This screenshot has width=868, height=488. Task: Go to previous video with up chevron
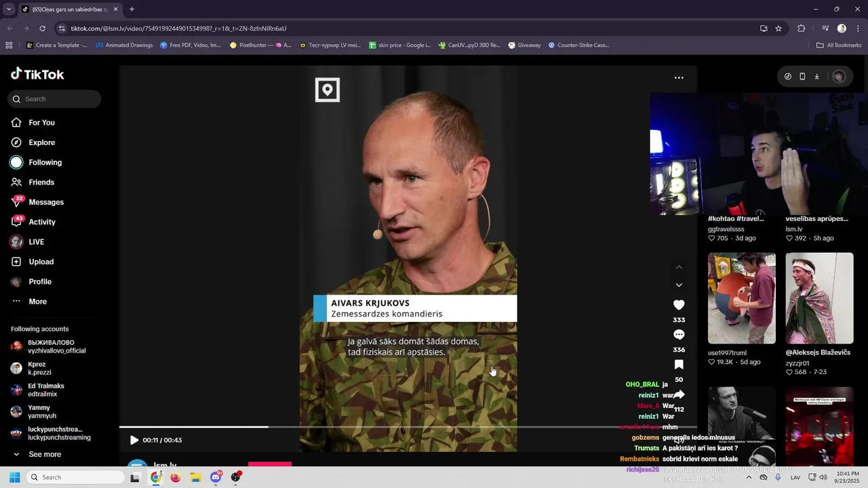point(679,267)
